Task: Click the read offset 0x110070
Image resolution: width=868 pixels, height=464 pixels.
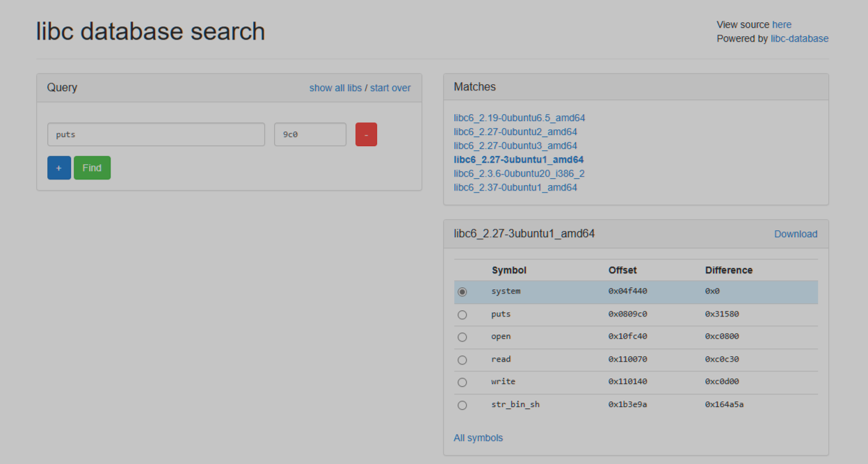Action: click(628, 360)
